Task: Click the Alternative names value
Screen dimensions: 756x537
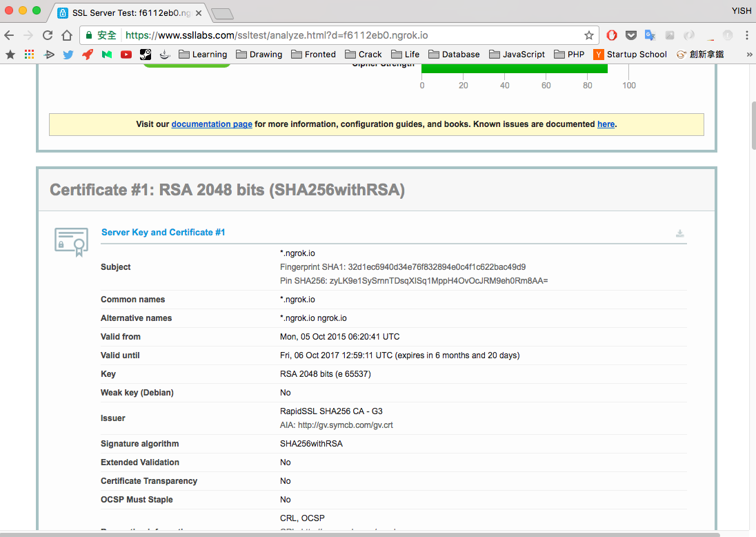Action: (313, 318)
